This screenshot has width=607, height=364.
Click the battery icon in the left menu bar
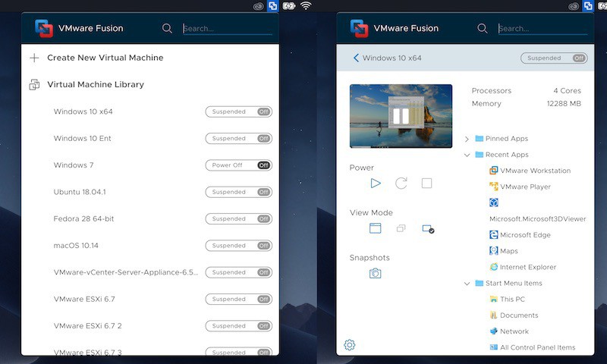[289, 6]
